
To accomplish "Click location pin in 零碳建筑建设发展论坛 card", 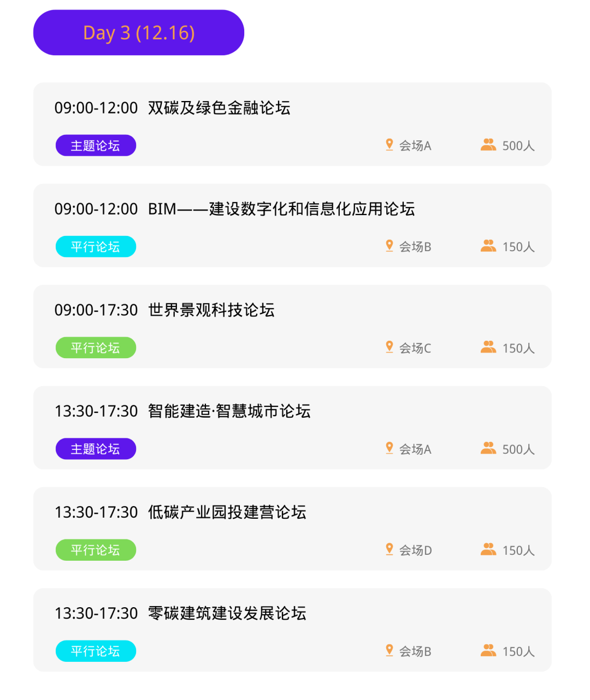I will 390,650.
